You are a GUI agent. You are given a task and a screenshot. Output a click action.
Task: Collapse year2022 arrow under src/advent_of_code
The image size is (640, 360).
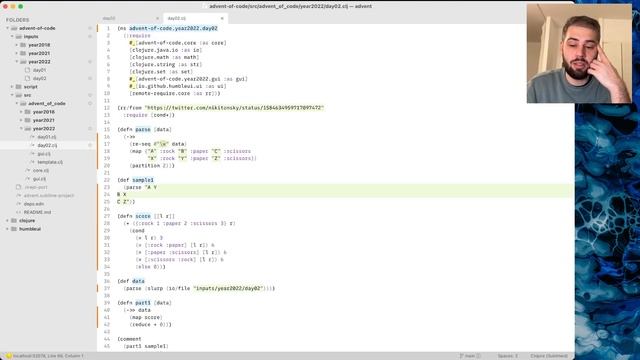click(21, 129)
